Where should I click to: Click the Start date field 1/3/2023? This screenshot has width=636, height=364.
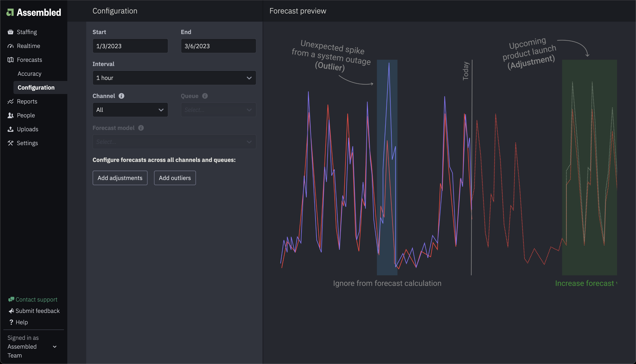[130, 46]
